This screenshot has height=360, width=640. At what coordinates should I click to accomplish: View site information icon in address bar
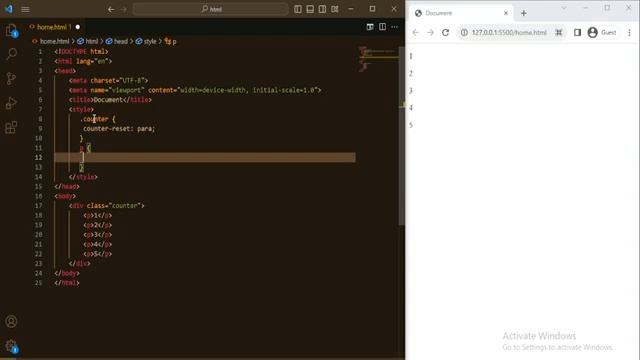pos(464,33)
